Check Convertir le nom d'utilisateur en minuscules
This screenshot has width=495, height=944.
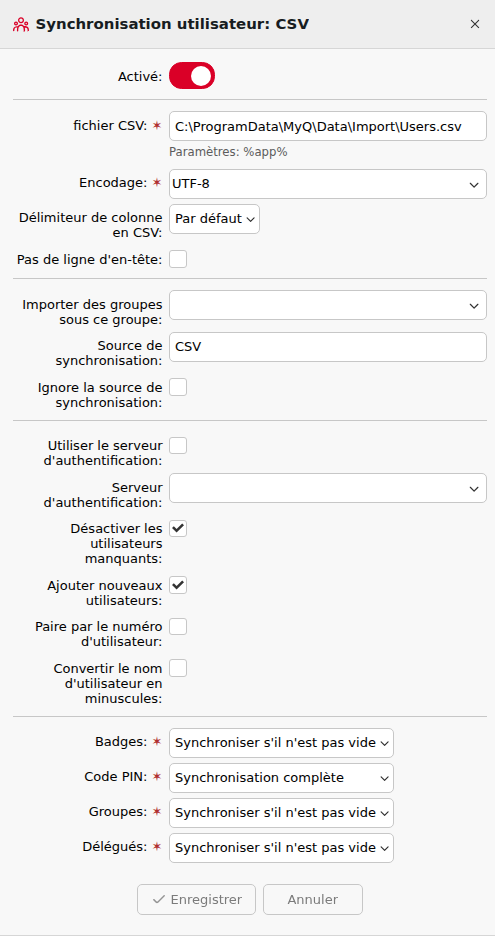click(178, 668)
